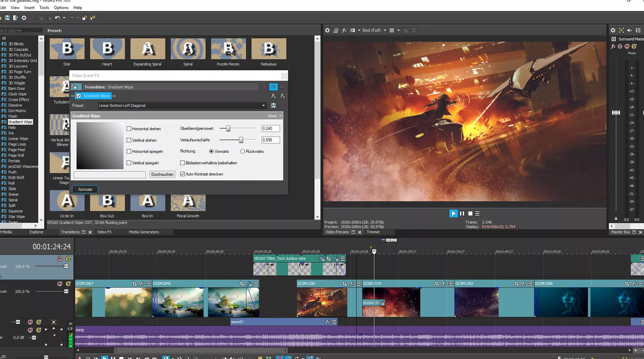The width and height of the screenshot is (644, 359).
Task: Click the save preset disk icon
Action: tap(274, 106)
